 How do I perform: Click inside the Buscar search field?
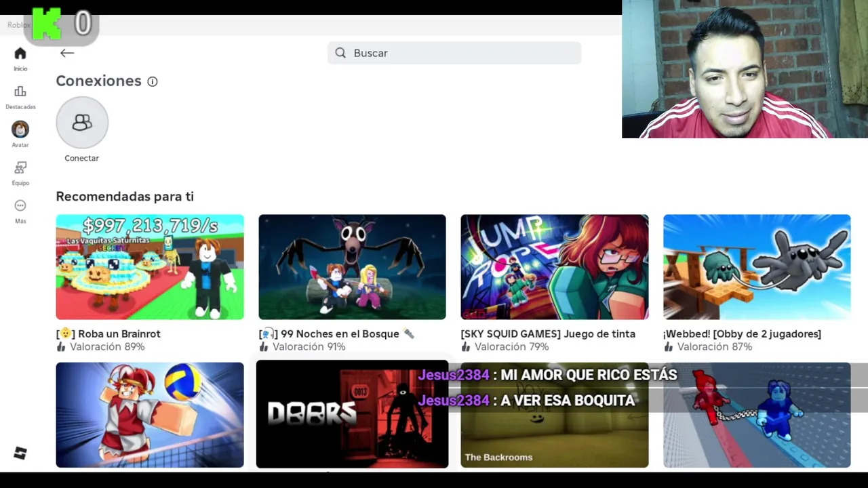[454, 53]
